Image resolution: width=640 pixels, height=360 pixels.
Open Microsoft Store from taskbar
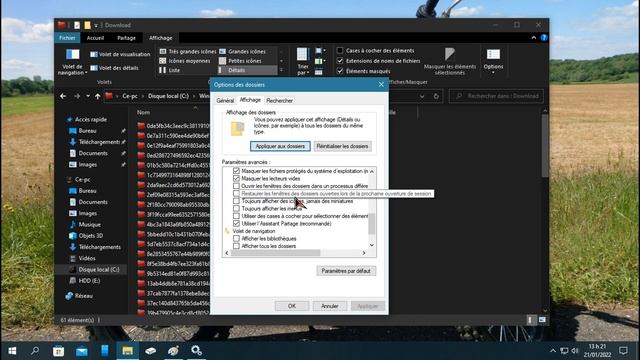[x=58, y=351]
